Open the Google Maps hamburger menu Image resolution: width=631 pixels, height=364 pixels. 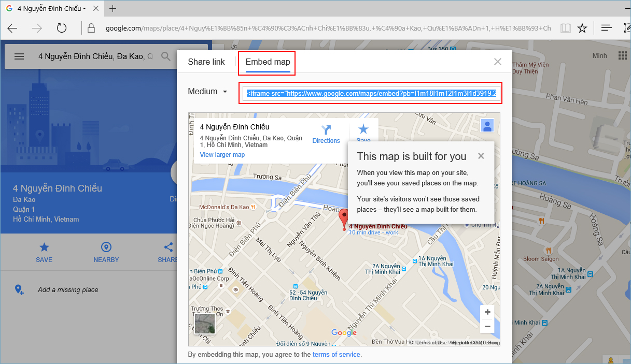[19, 56]
